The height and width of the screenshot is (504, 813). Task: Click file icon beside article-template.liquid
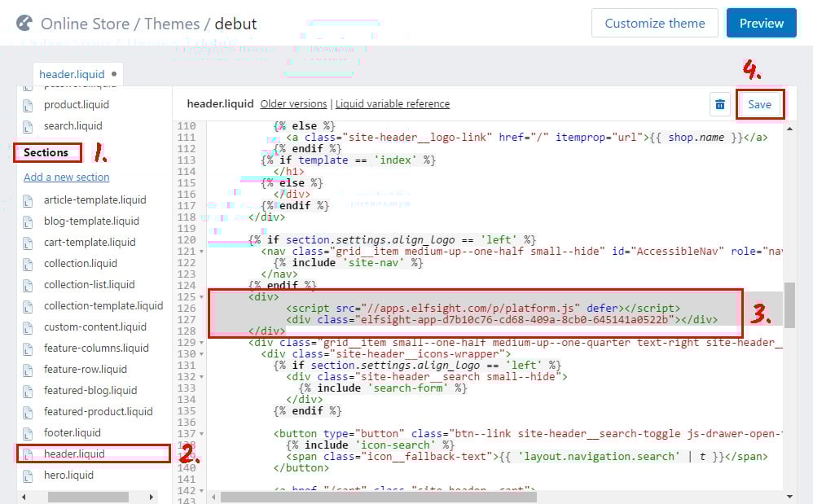[x=28, y=201]
